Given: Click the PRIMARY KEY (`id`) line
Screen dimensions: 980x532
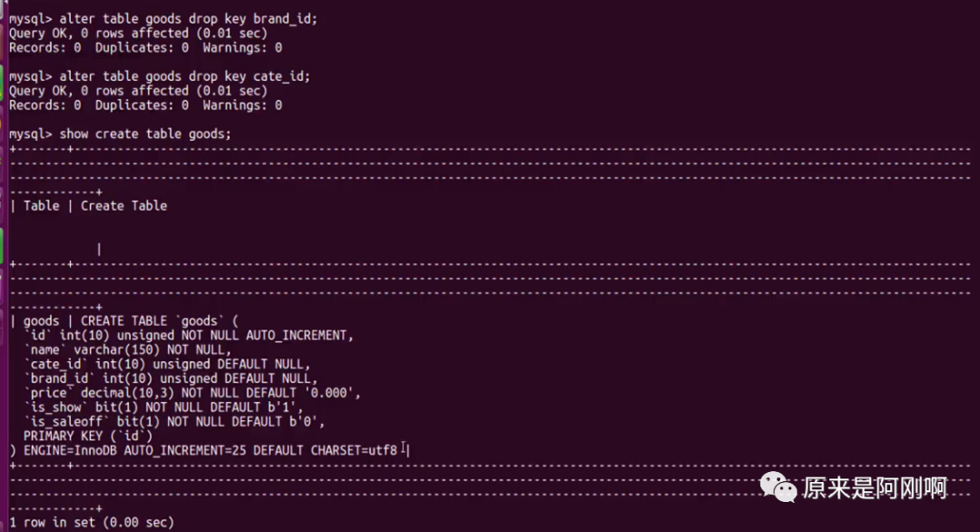Looking at the screenshot, I should pos(87,436).
